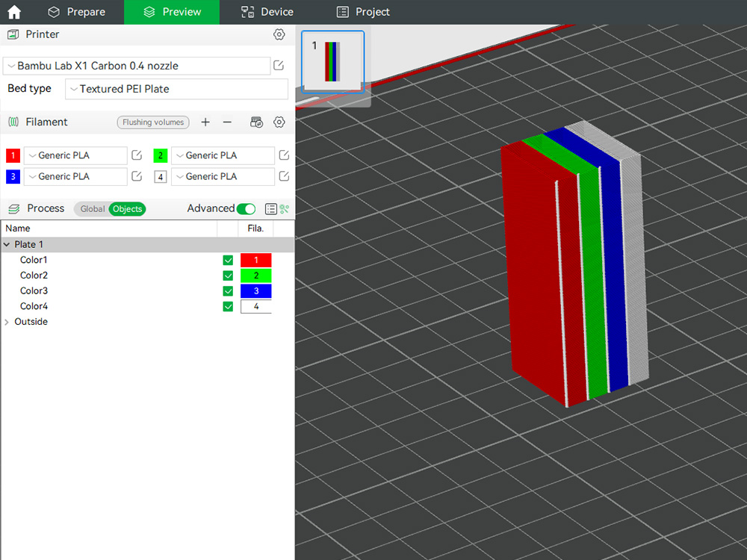Remove a filament using the minus icon
747x560 pixels.
click(228, 122)
